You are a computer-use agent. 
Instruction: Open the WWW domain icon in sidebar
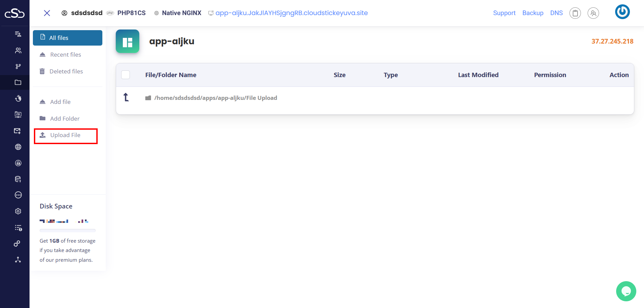pyautogui.click(x=18, y=195)
